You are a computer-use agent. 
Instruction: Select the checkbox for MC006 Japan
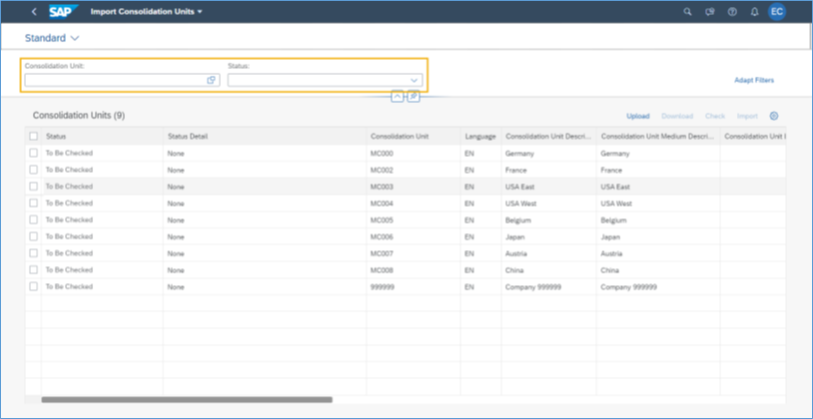coord(34,236)
